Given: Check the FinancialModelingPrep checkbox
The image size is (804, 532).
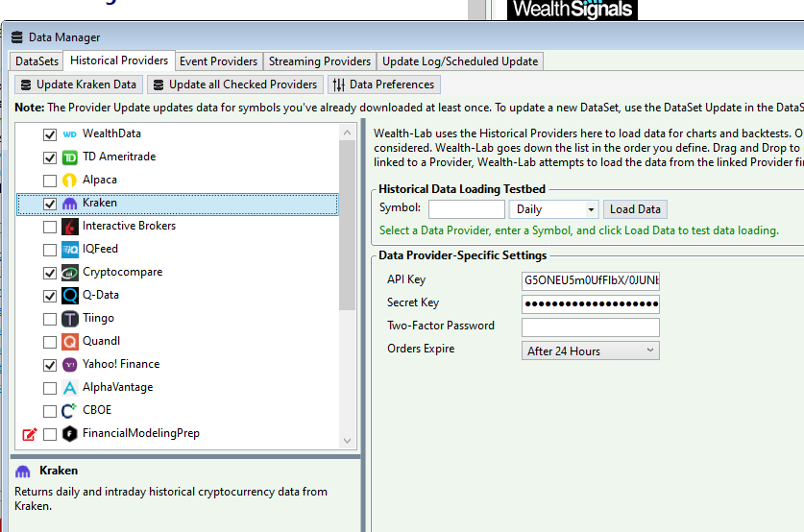Looking at the screenshot, I should click(x=50, y=435).
